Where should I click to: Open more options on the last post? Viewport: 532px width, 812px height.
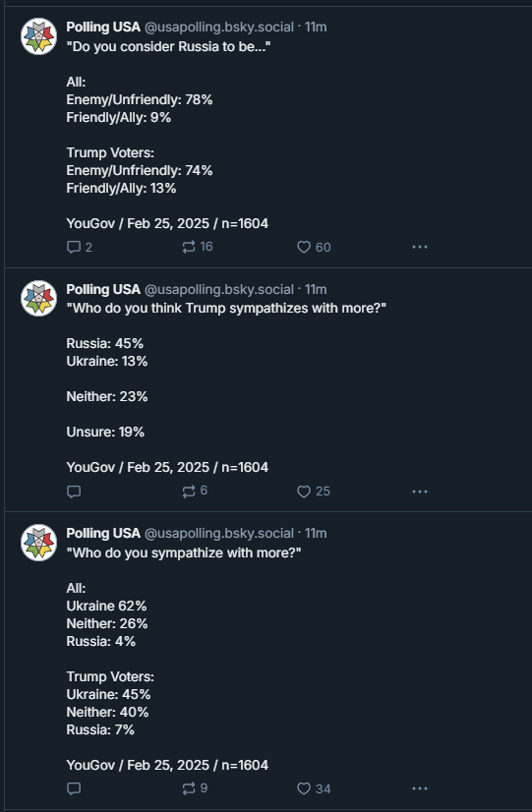(x=420, y=788)
